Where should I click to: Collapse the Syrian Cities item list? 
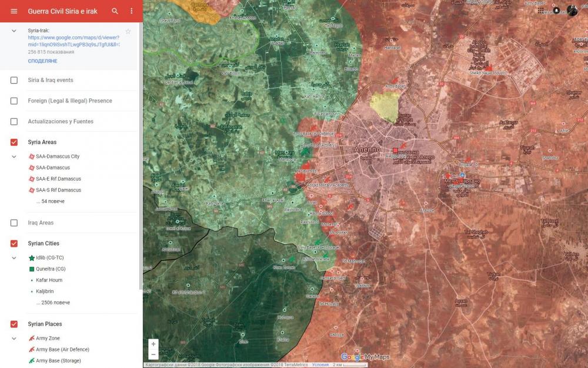click(x=14, y=258)
